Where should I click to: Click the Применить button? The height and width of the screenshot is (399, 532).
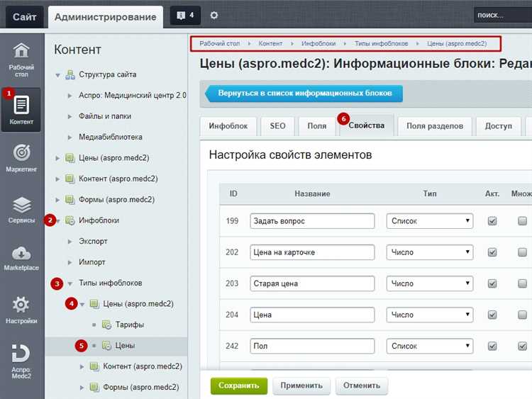(301, 386)
